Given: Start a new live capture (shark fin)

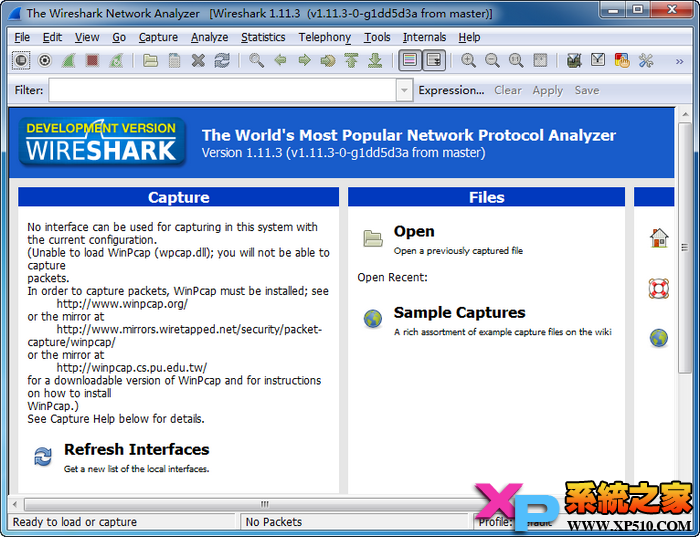Looking at the screenshot, I should pos(68,60).
